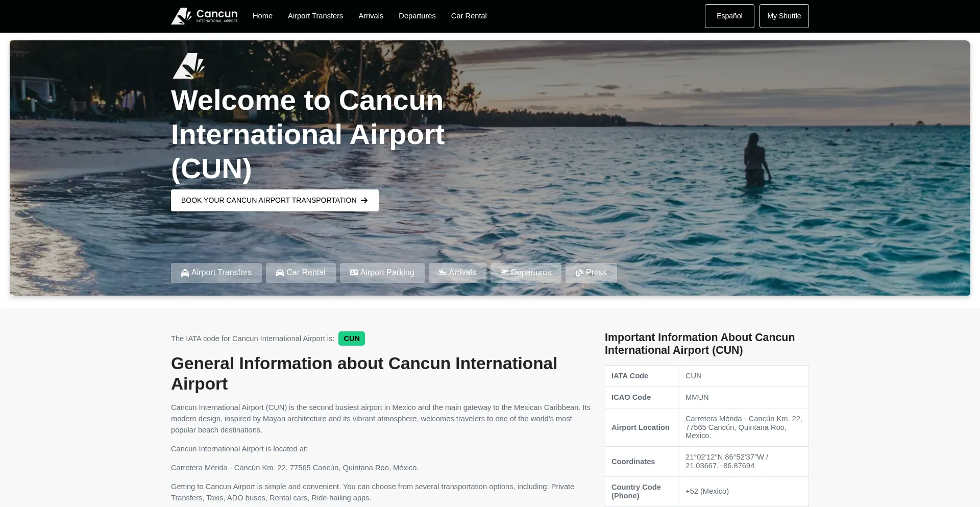This screenshot has width=980, height=507.
Task: Click the parking icon on Airport Parking chip
Action: coord(354,273)
